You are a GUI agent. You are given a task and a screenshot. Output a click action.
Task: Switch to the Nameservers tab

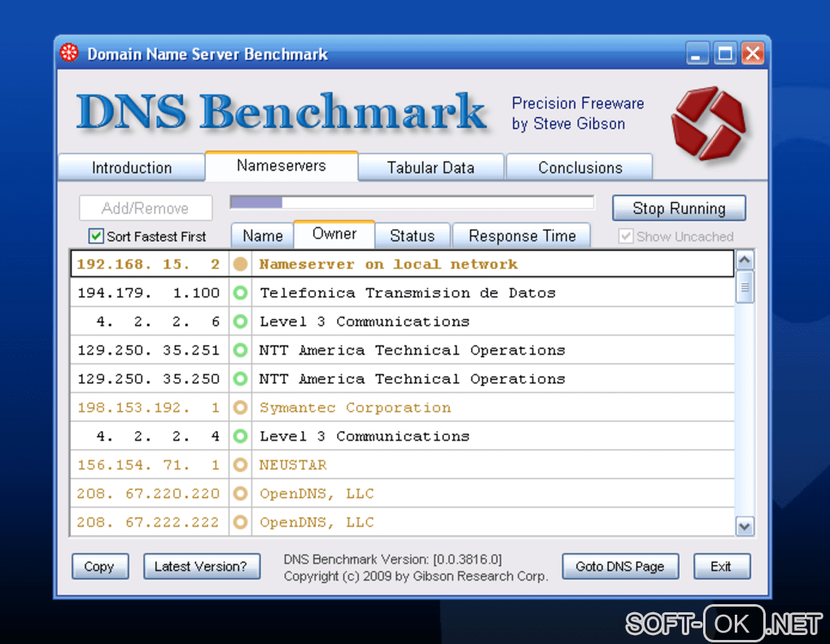point(281,166)
